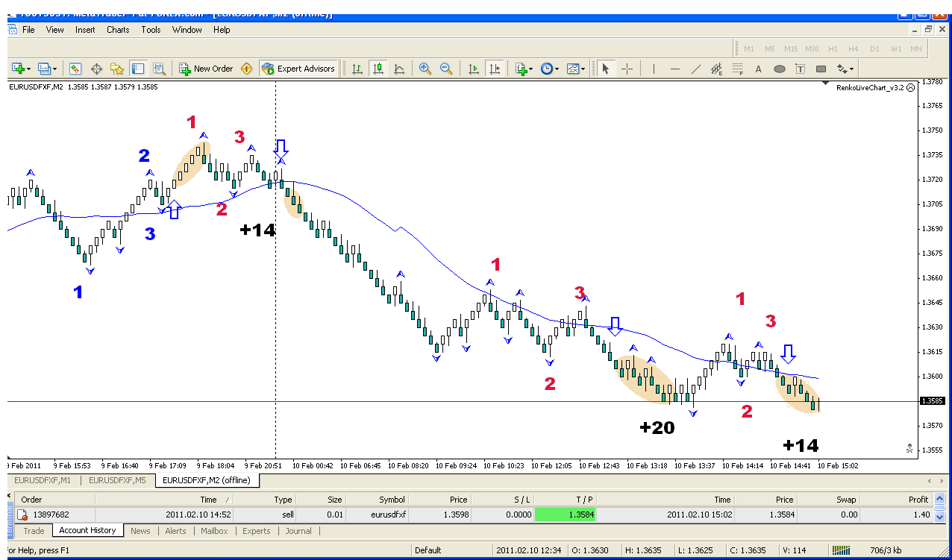Switch to the Journal terminal tab
Image resolution: width=952 pixels, height=560 pixels.
coord(298,531)
